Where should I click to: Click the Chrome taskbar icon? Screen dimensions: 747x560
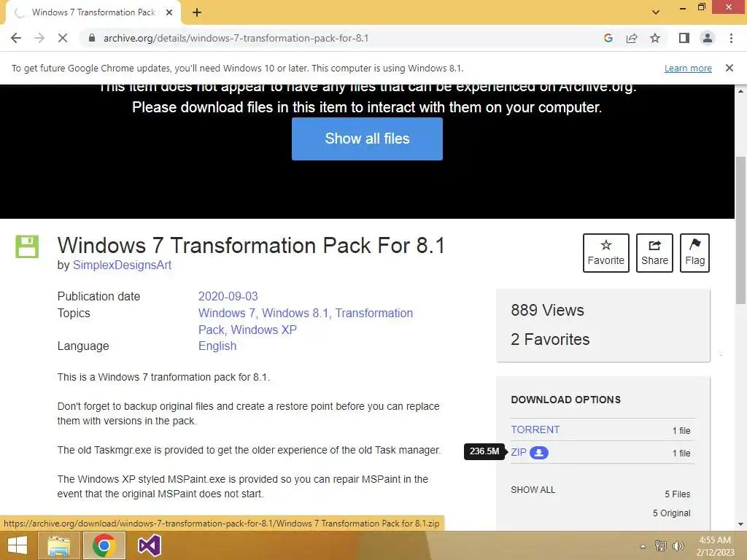click(x=104, y=545)
